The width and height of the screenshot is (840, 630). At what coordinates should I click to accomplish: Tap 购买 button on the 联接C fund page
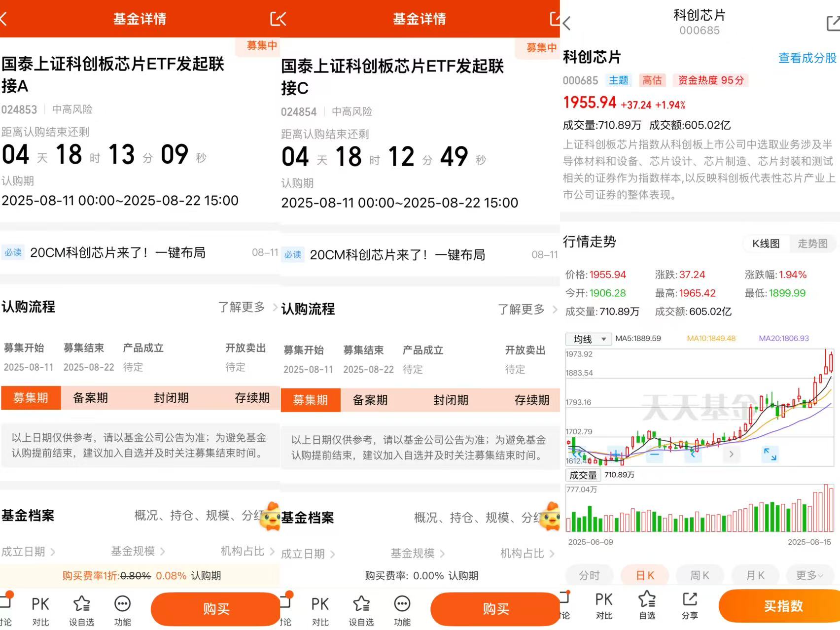click(x=495, y=609)
